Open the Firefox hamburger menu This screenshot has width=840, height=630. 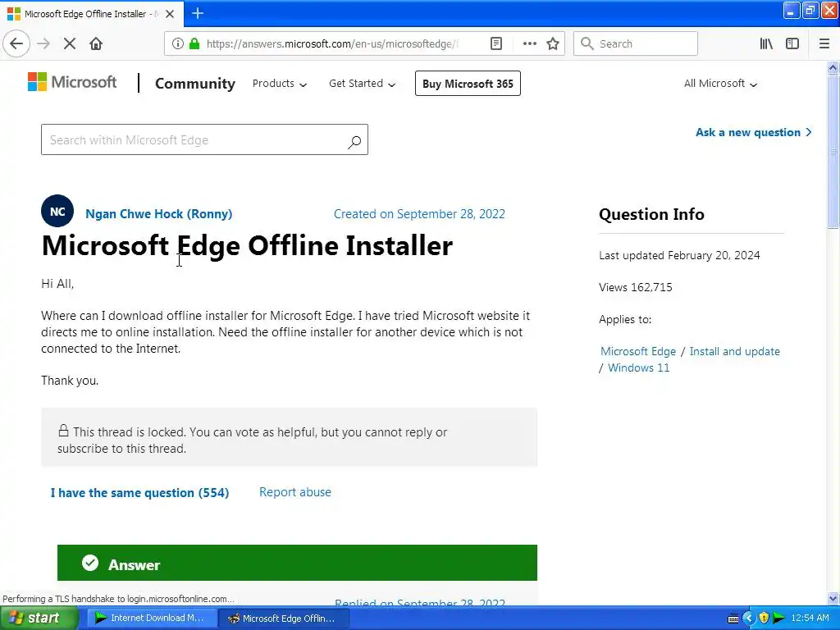[824, 43]
